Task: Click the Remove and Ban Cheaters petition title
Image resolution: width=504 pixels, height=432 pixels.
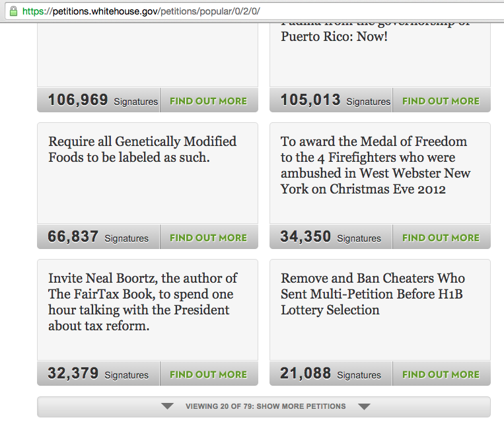Action: pyautogui.click(x=373, y=293)
